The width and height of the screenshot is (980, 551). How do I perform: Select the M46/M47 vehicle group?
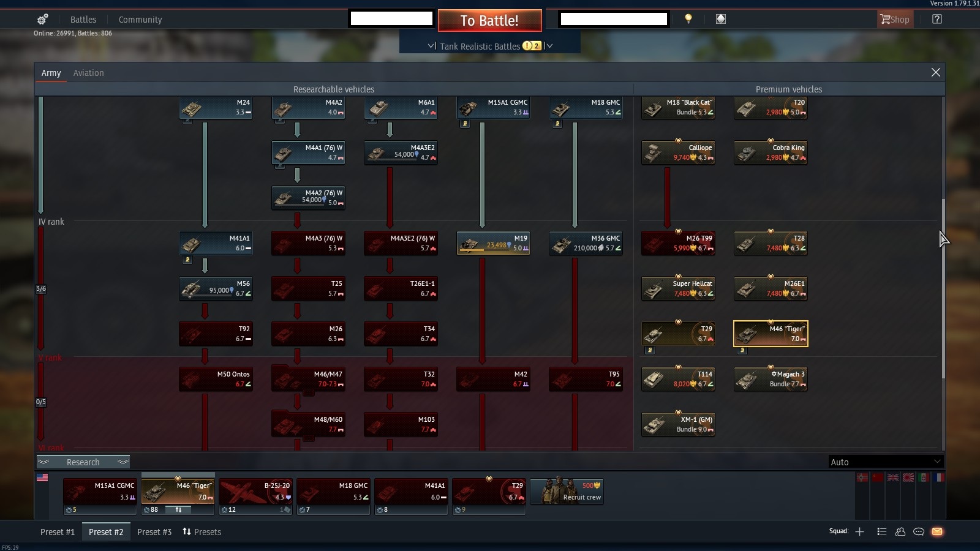coord(309,379)
